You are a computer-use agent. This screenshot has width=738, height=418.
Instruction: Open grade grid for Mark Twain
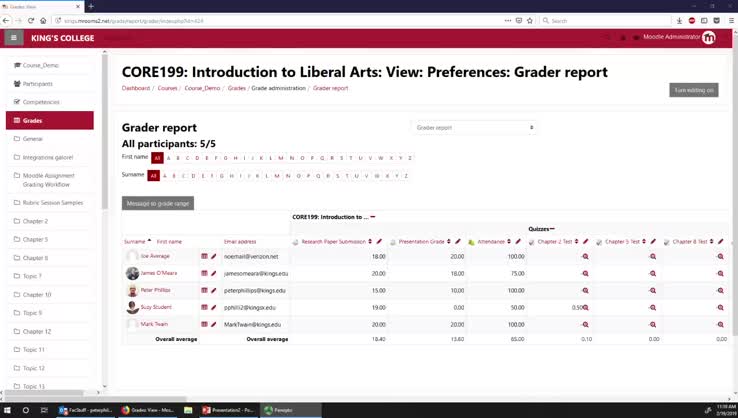pyautogui.click(x=204, y=324)
